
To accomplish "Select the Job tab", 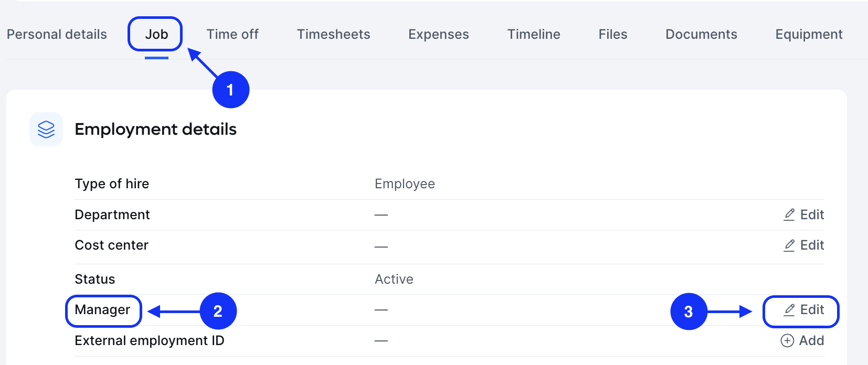I will [x=156, y=34].
